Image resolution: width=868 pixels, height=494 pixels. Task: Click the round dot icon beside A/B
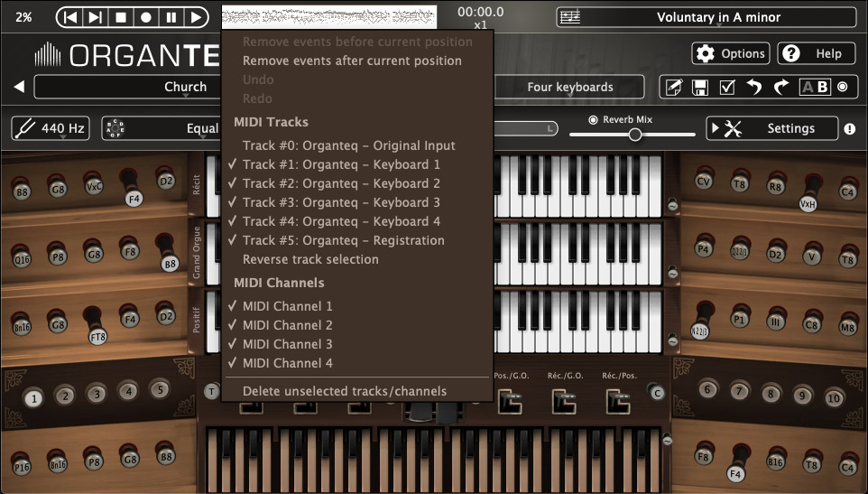pyautogui.click(x=843, y=87)
